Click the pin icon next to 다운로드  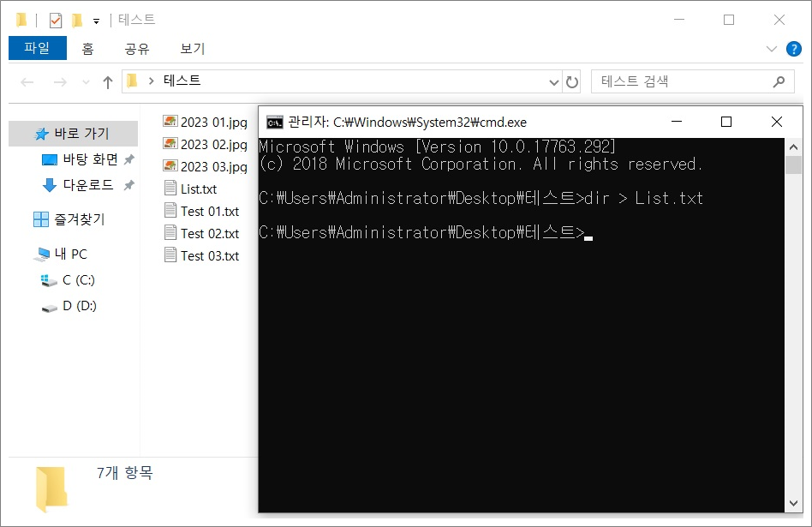(129, 185)
